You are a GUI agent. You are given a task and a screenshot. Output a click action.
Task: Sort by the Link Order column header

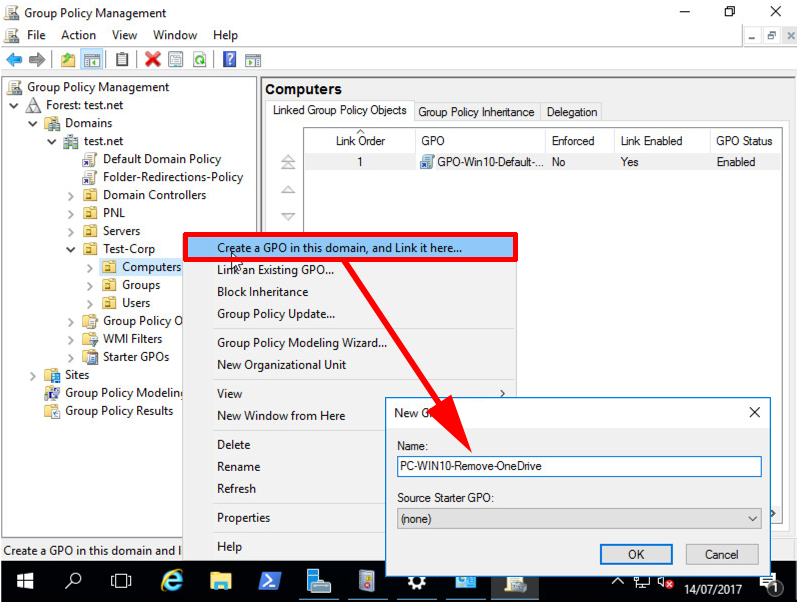tap(360, 141)
